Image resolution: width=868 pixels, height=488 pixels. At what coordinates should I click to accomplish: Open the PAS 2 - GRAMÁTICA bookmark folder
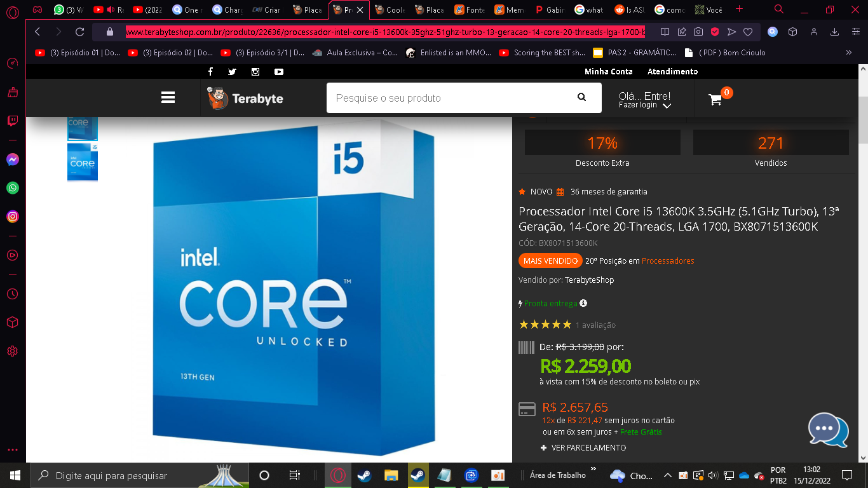tap(634, 53)
